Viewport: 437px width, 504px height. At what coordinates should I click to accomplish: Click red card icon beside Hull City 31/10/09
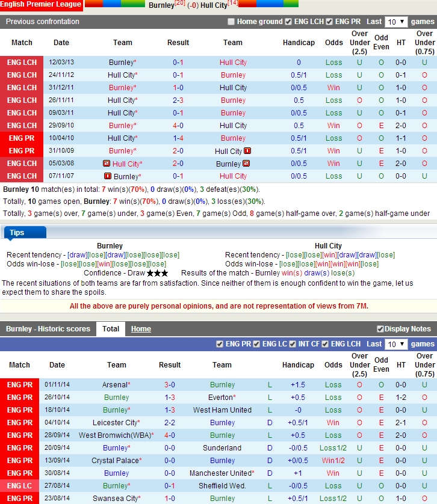[x=247, y=151]
